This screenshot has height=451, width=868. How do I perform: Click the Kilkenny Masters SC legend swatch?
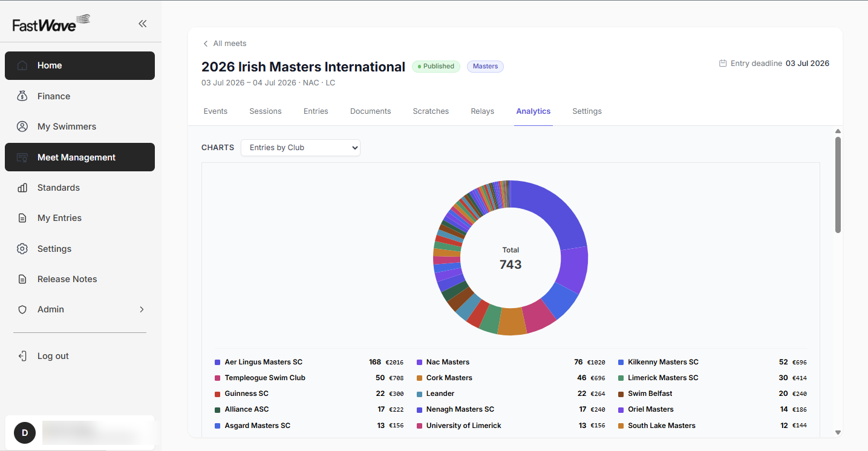pos(621,362)
